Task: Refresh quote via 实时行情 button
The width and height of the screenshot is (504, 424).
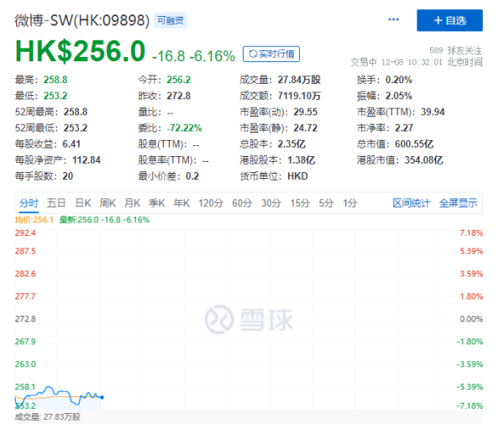Action: 271,54
